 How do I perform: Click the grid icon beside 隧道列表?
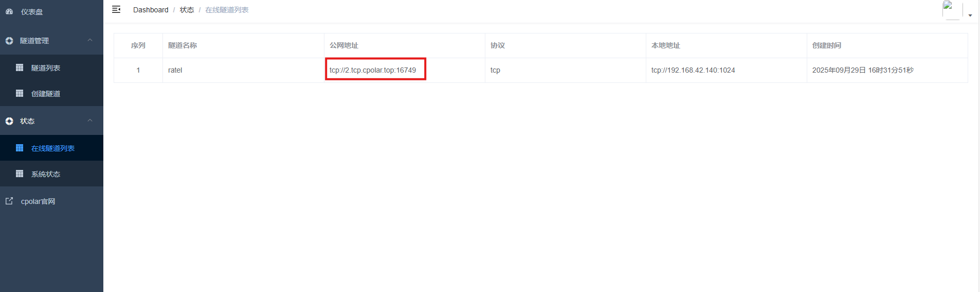(x=20, y=67)
